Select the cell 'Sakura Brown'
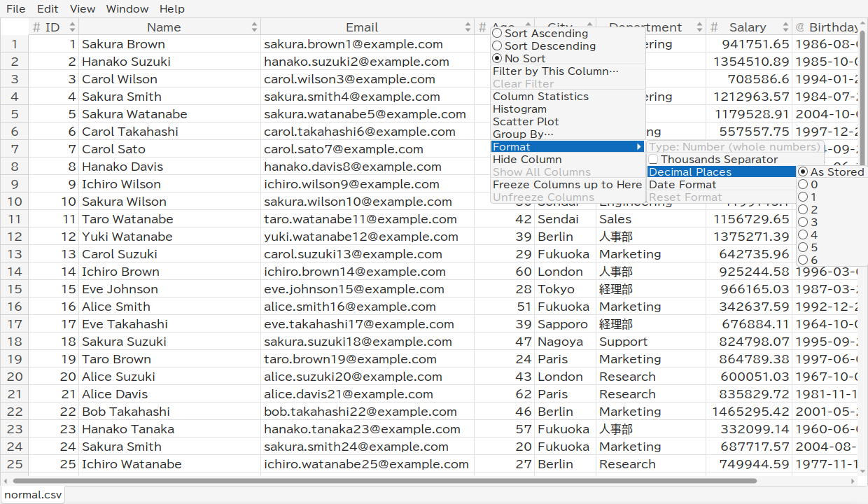 click(170, 44)
